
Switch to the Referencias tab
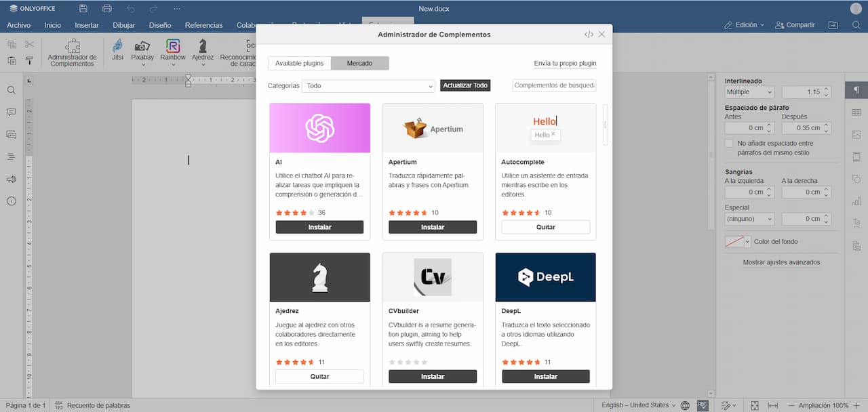coord(203,25)
